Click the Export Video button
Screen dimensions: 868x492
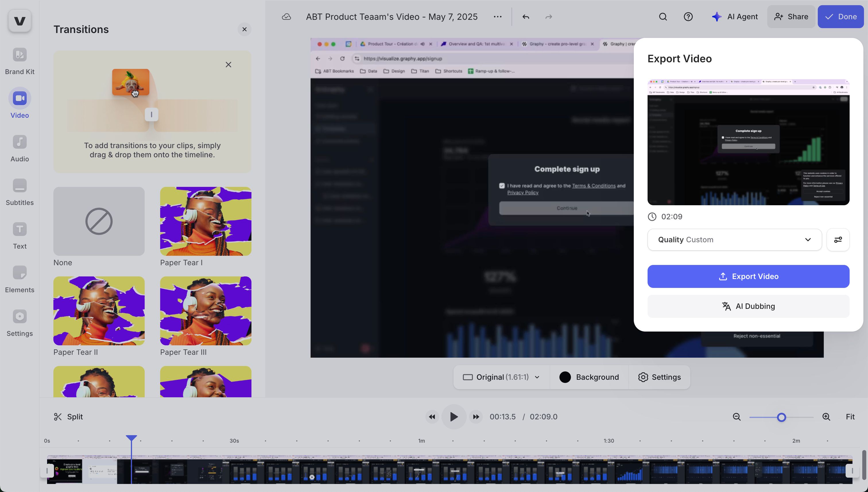coord(748,276)
